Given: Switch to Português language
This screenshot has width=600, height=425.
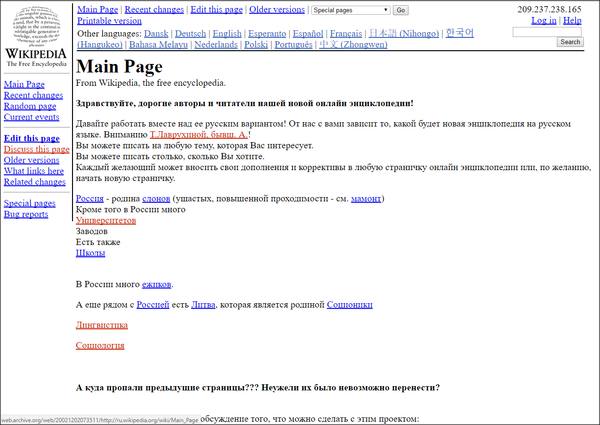Looking at the screenshot, I should pyautogui.click(x=293, y=45).
